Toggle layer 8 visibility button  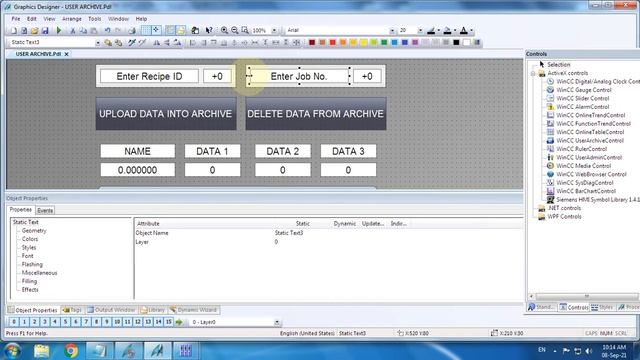click(96, 322)
